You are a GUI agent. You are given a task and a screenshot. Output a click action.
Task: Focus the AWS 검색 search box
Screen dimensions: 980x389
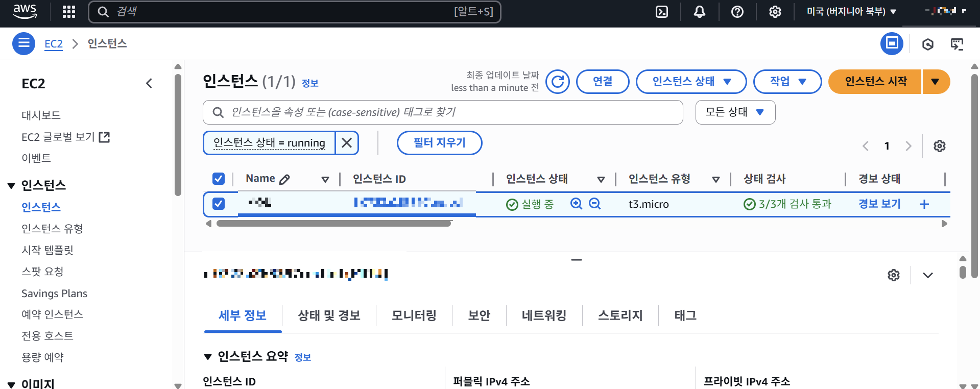(x=295, y=12)
